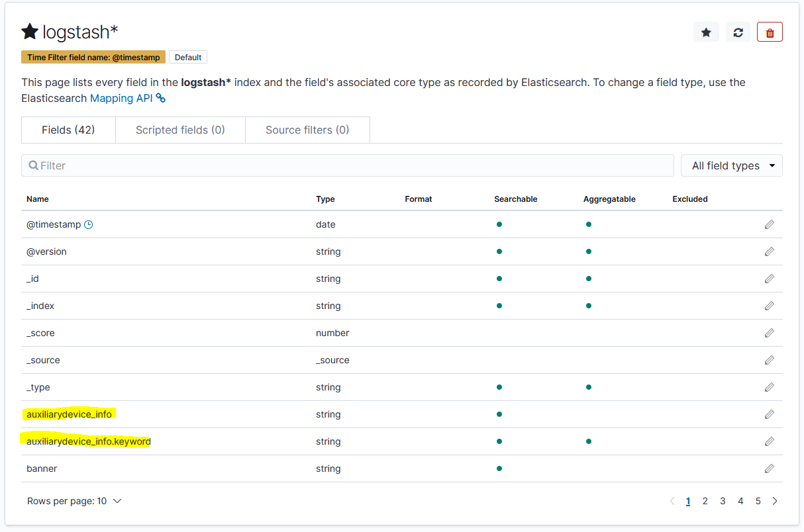Click the Searchable dot for banner
804x532 pixels.
pyautogui.click(x=499, y=468)
